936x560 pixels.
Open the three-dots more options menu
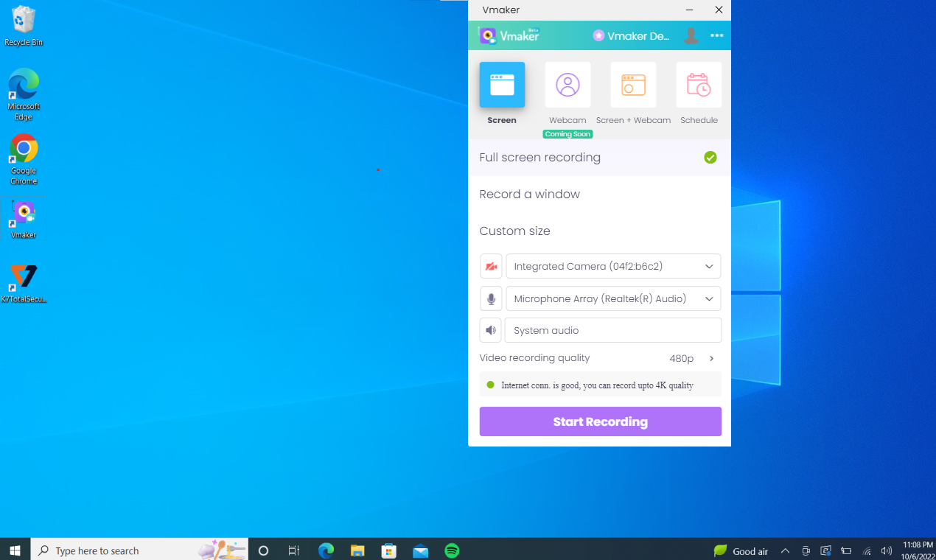[x=717, y=35]
